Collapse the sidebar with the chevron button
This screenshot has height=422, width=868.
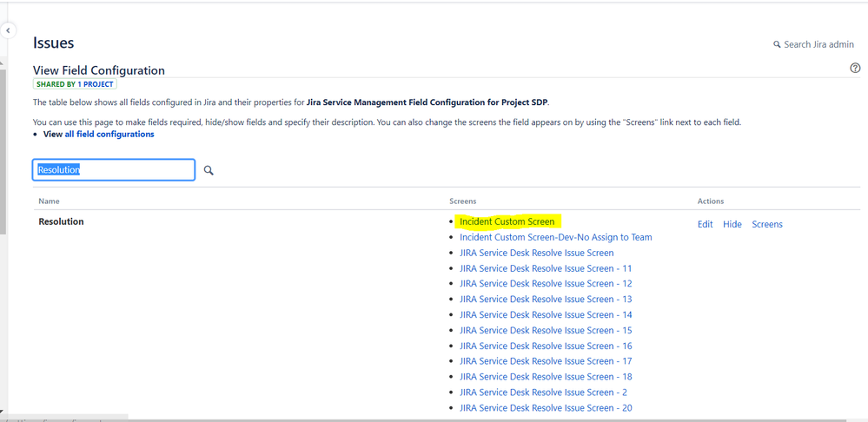pos(8,30)
